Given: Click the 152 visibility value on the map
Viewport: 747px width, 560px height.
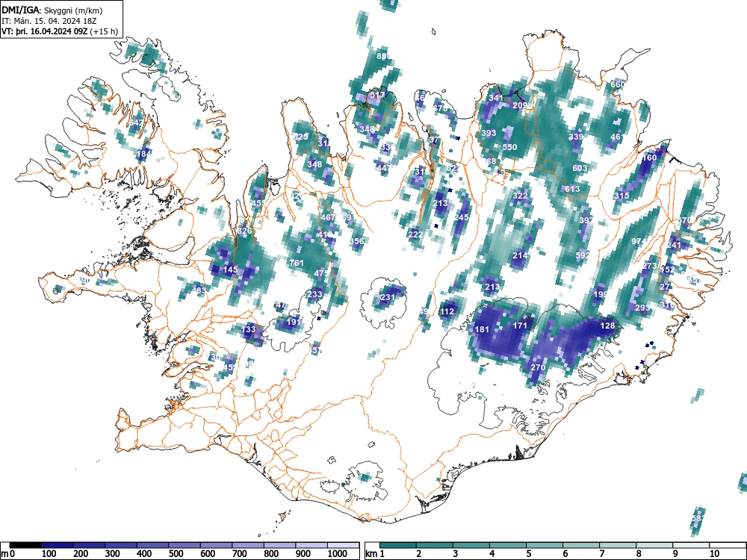Looking at the screenshot, I should (x=667, y=269).
